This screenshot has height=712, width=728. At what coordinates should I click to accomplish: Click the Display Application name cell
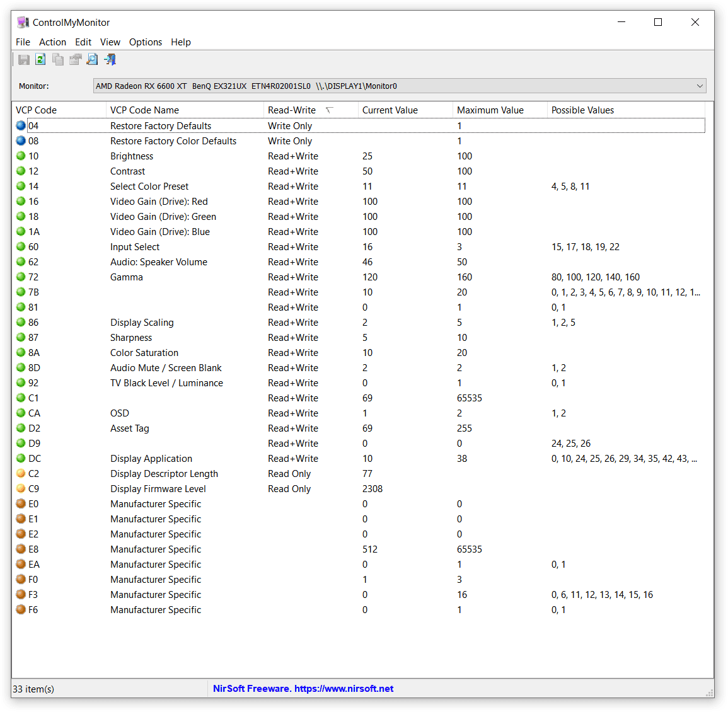tap(151, 459)
